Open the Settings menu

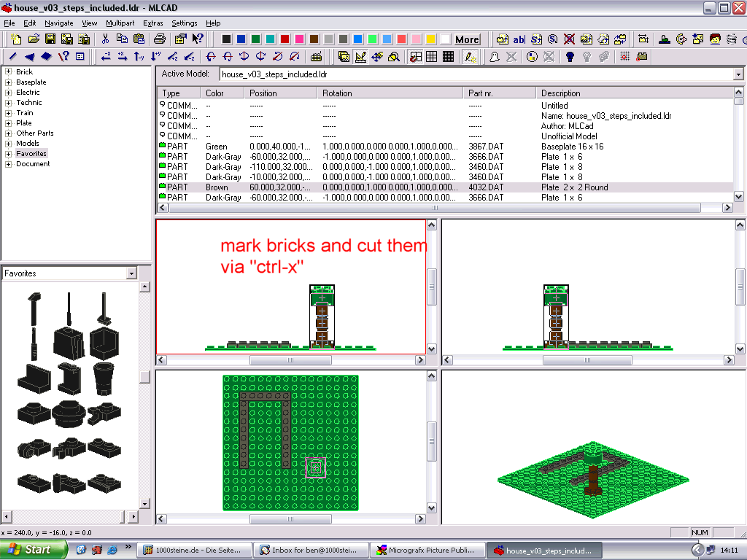point(185,23)
